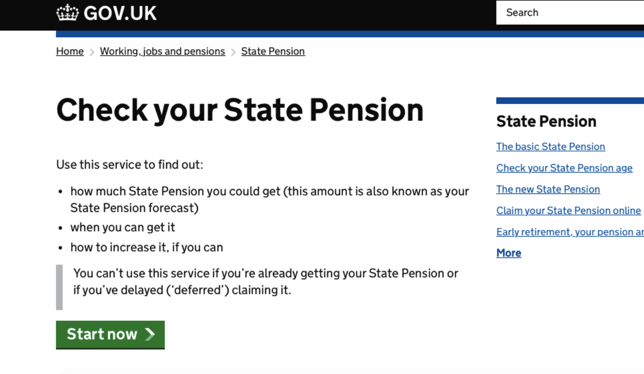This screenshot has height=374, width=644.
Task: Click the State Pension sidebar heading
Action: coord(546,122)
